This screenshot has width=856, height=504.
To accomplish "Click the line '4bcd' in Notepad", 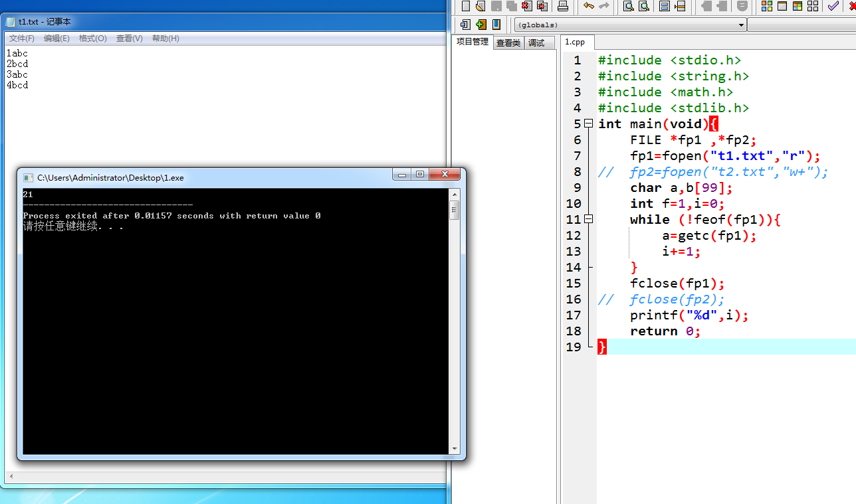I will [17, 85].
